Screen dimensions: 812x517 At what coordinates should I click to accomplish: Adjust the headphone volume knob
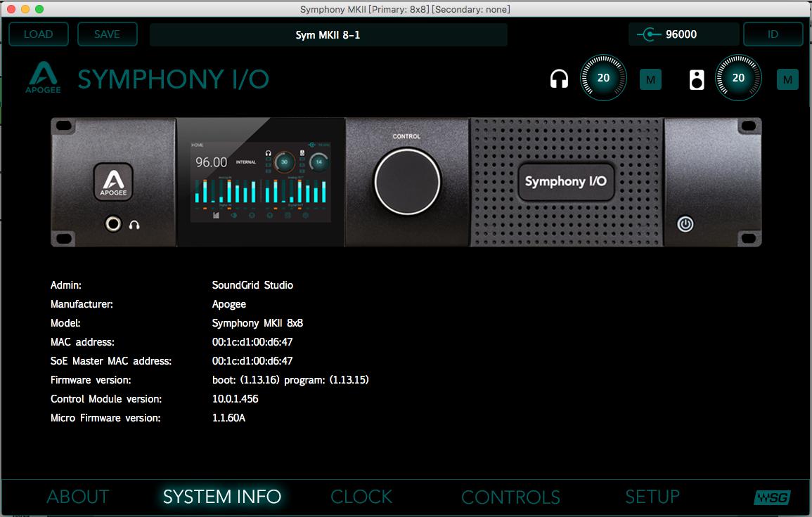pos(603,78)
